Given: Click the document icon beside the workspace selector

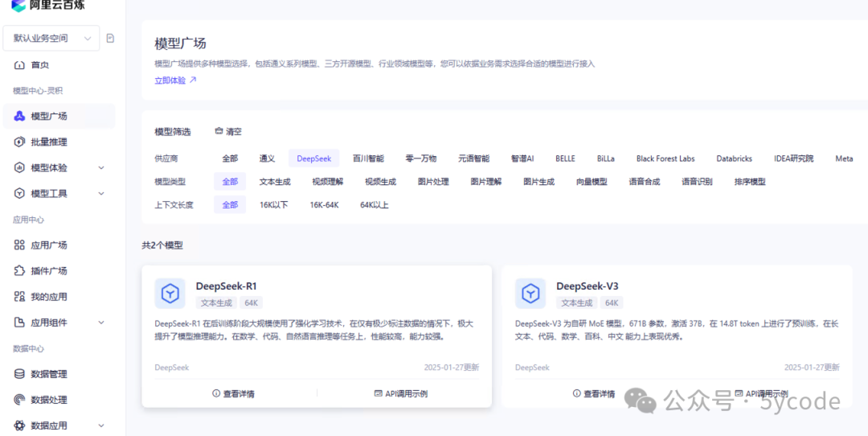Looking at the screenshot, I should [x=110, y=39].
